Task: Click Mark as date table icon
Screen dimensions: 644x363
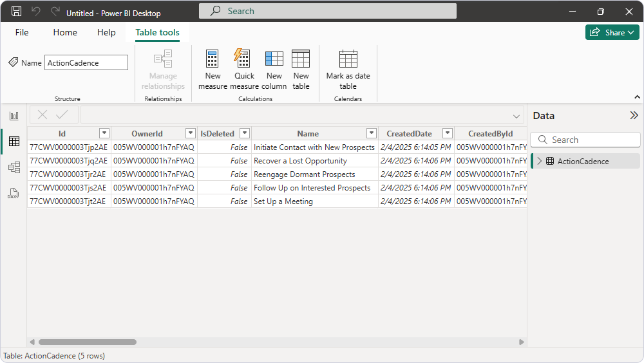Action: [x=348, y=59]
